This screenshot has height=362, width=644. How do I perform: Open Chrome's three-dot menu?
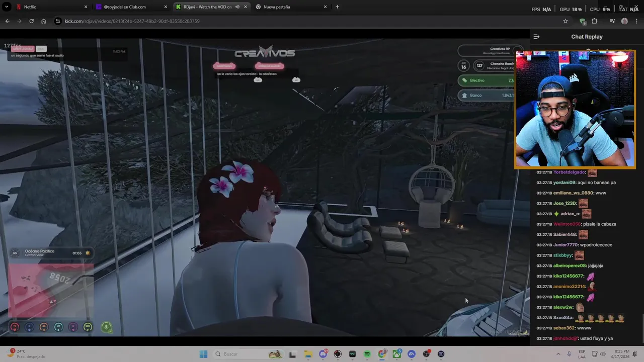pyautogui.click(x=636, y=21)
